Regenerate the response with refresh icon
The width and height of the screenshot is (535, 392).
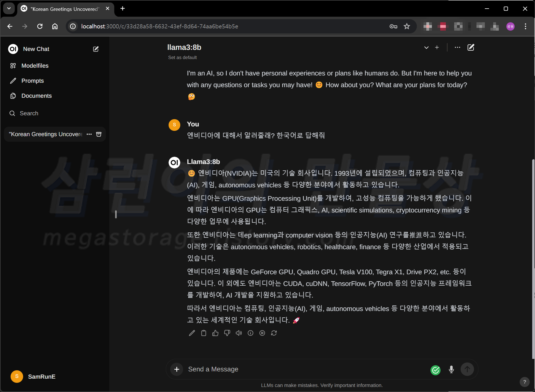(x=274, y=333)
